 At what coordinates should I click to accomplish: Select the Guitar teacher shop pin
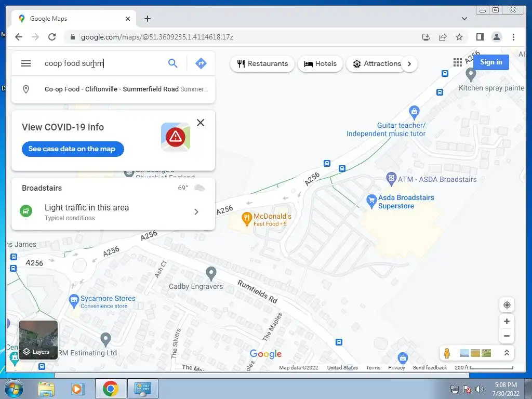[x=414, y=112]
